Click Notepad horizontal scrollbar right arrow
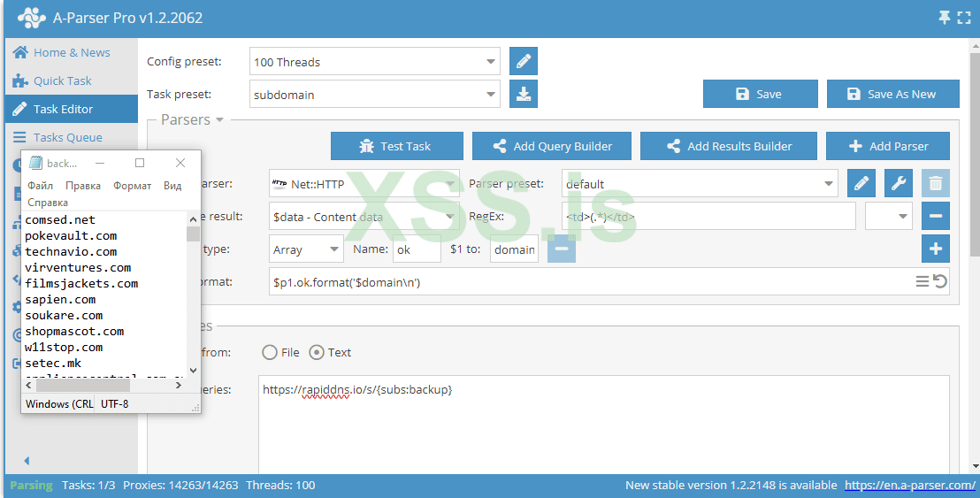This screenshot has width=980, height=498. (178, 386)
